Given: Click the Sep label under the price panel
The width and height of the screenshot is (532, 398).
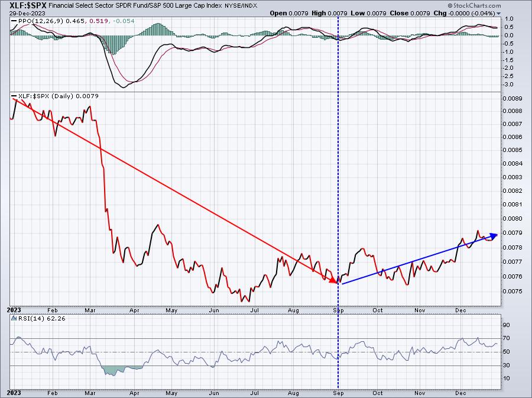Looking at the screenshot, I should [338, 310].
